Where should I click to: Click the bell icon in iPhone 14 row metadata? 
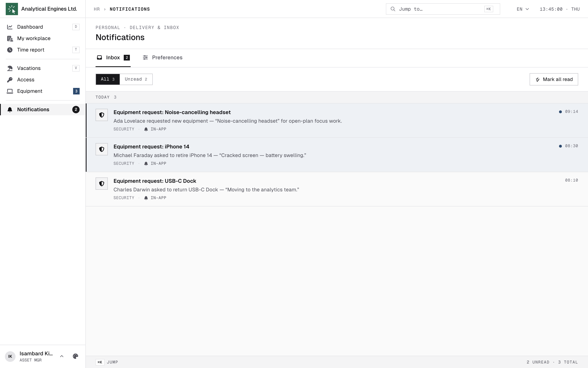click(146, 164)
